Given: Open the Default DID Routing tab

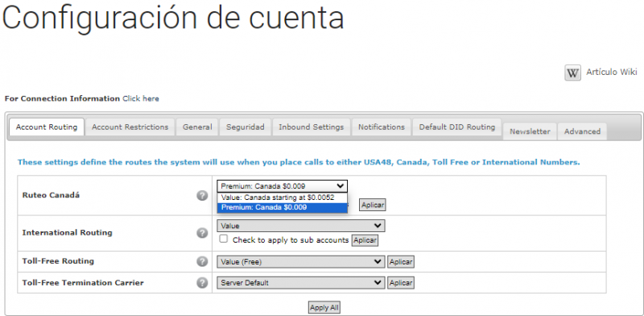Looking at the screenshot, I should (x=457, y=127).
